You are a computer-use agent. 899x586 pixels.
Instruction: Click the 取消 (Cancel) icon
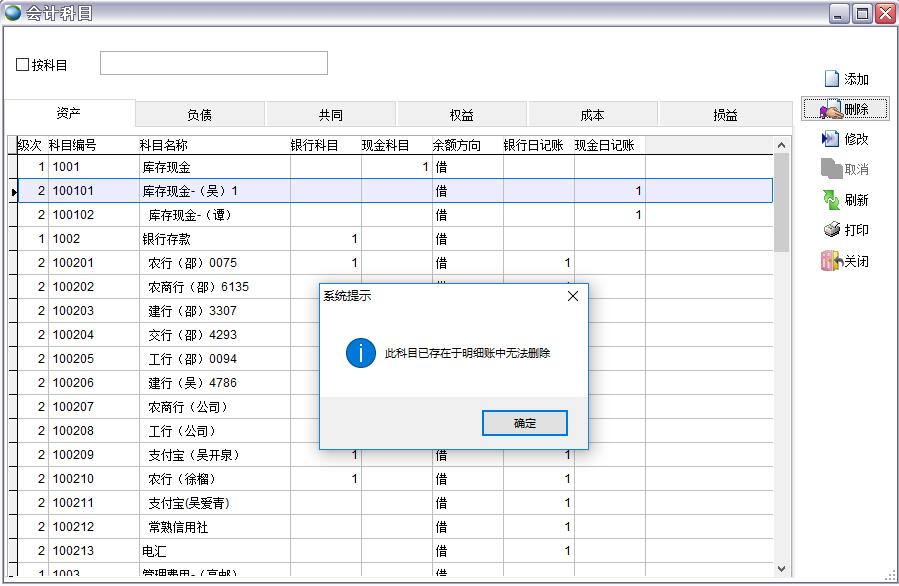pyautogui.click(x=831, y=169)
